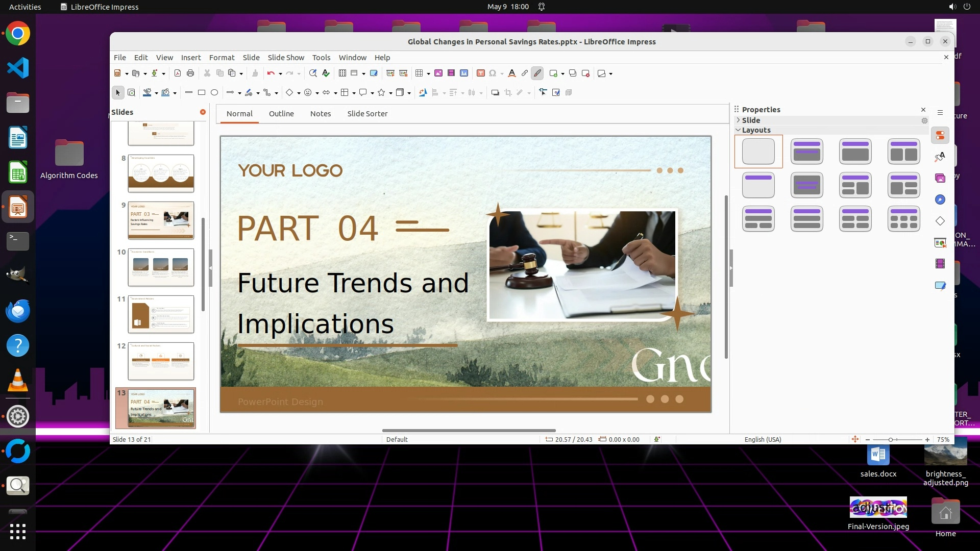Select the Rectangle shape tool
Screen dimensions: 980x551
202,92
